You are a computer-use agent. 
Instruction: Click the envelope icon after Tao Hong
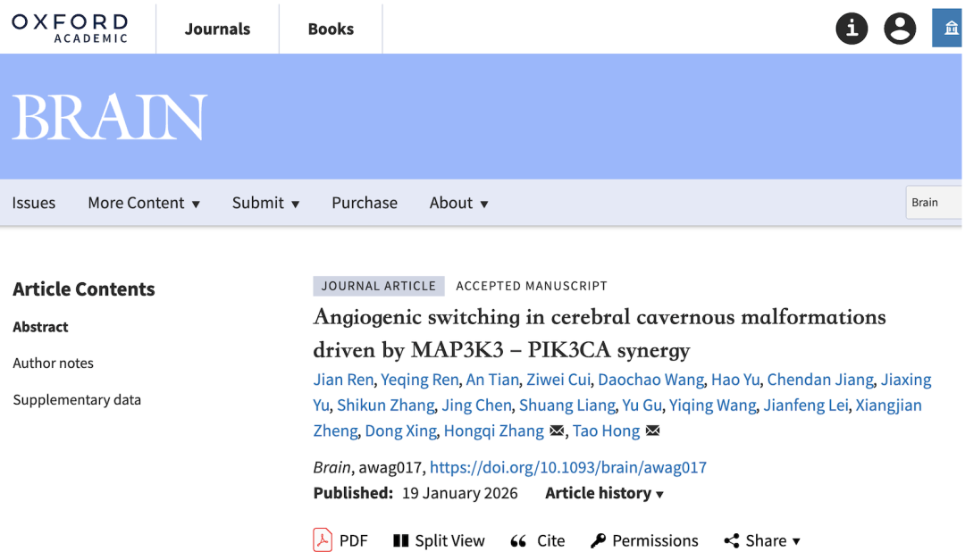[652, 431]
